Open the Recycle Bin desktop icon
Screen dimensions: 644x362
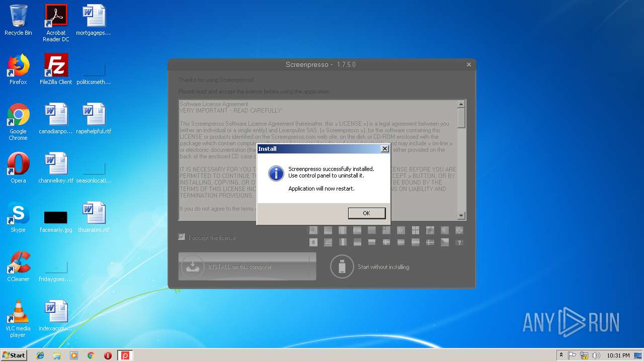pos(18,20)
